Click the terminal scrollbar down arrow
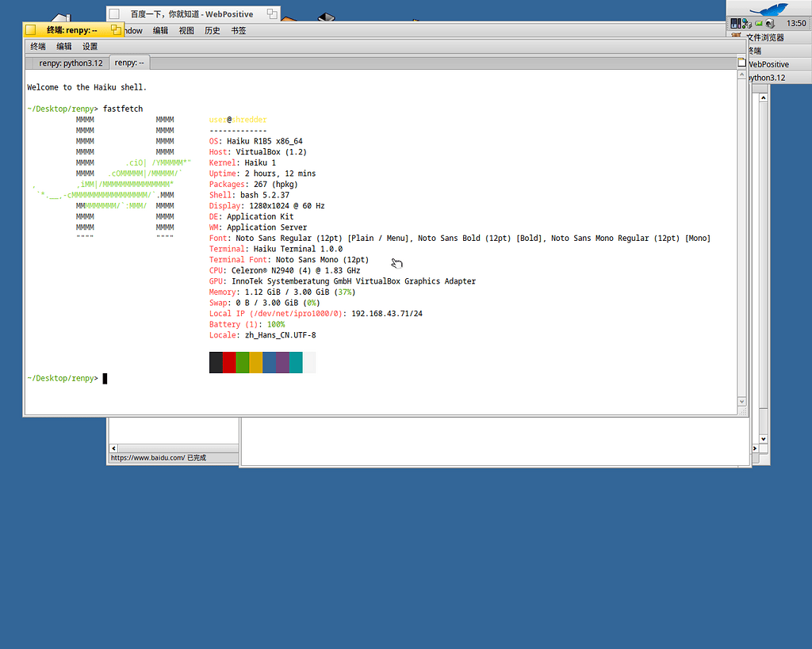Viewport: 812px width, 649px height. tap(742, 400)
